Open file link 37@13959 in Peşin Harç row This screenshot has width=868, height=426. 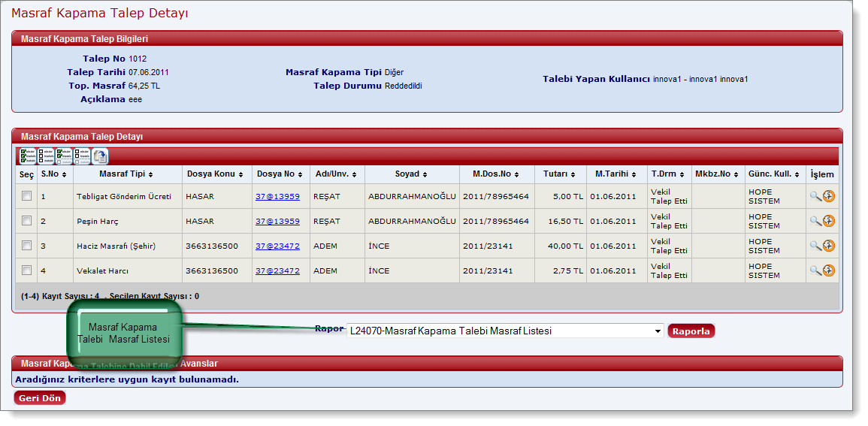point(277,221)
